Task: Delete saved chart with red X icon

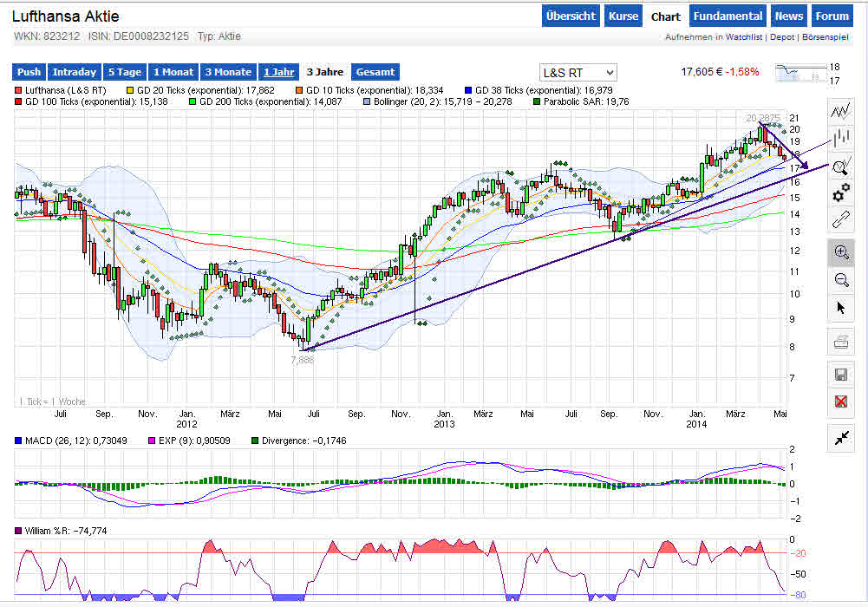Action: pos(841,401)
